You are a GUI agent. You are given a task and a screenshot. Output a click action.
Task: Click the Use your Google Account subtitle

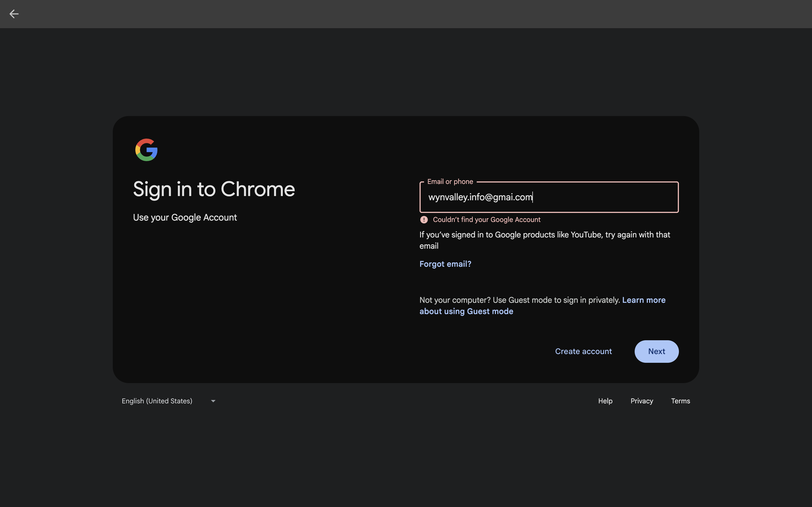coord(185,217)
